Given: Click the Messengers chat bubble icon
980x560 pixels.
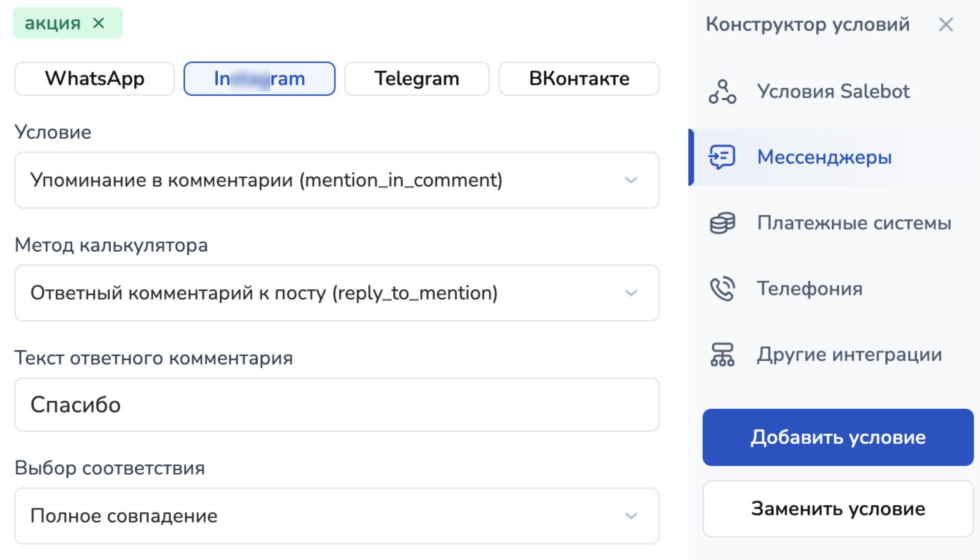Looking at the screenshot, I should point(722,157).
